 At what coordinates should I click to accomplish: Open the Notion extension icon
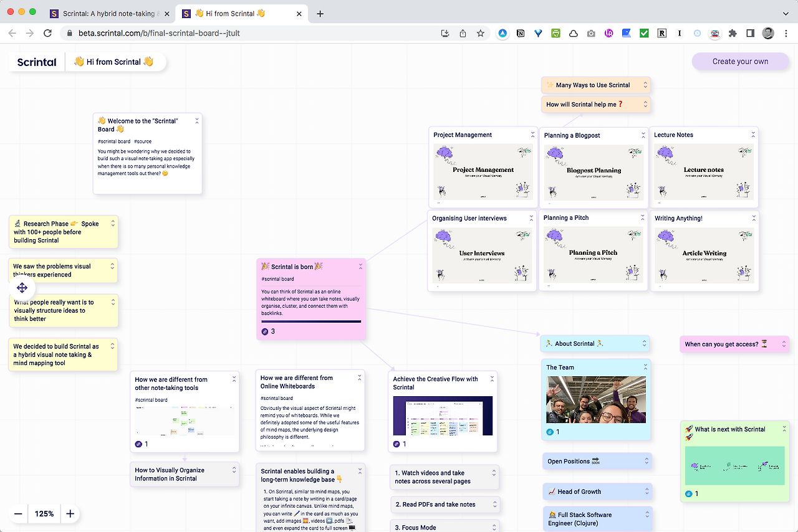[521, 34]
